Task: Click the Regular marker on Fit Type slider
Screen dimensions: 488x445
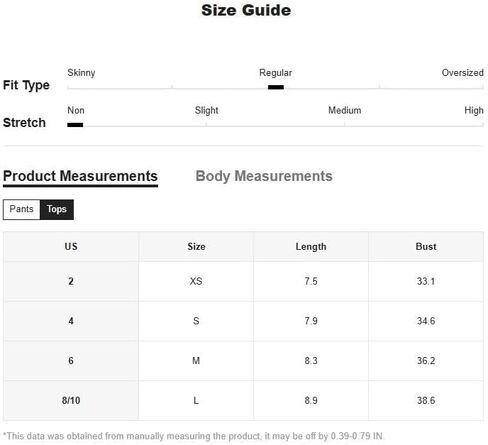Action: 276,87
